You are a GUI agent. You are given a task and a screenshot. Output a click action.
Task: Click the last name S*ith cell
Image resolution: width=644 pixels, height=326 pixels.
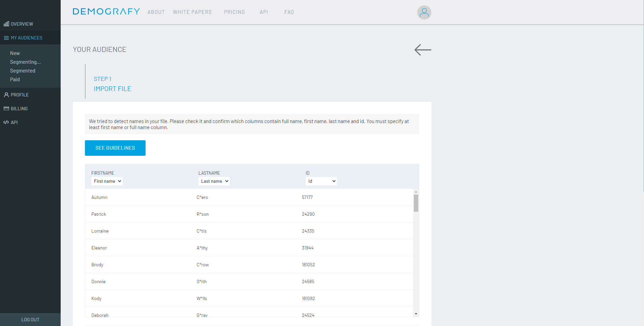pos(202,281)
